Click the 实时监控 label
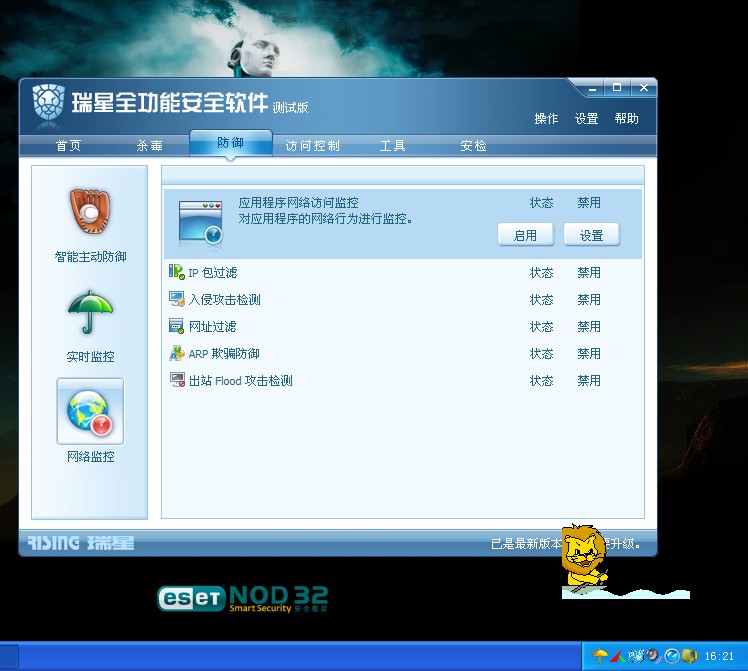The width and height of the screenshot is (748, 671). point(90,357)
